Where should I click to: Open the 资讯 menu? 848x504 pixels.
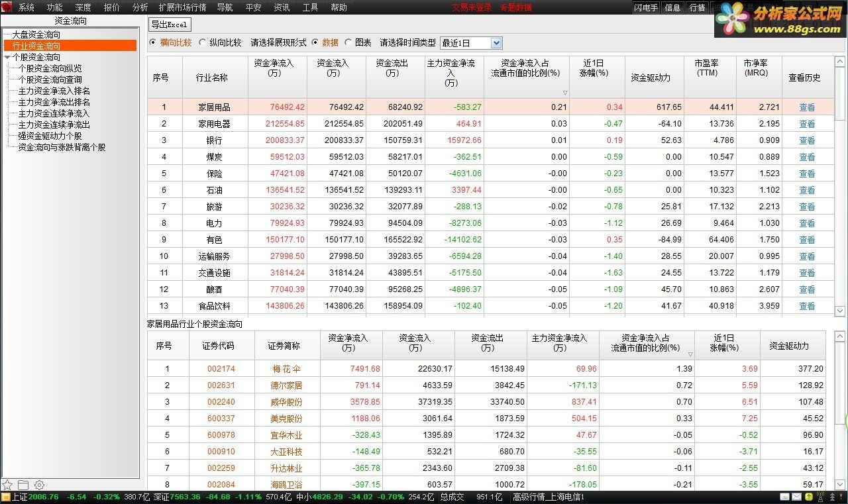[282, 8]
